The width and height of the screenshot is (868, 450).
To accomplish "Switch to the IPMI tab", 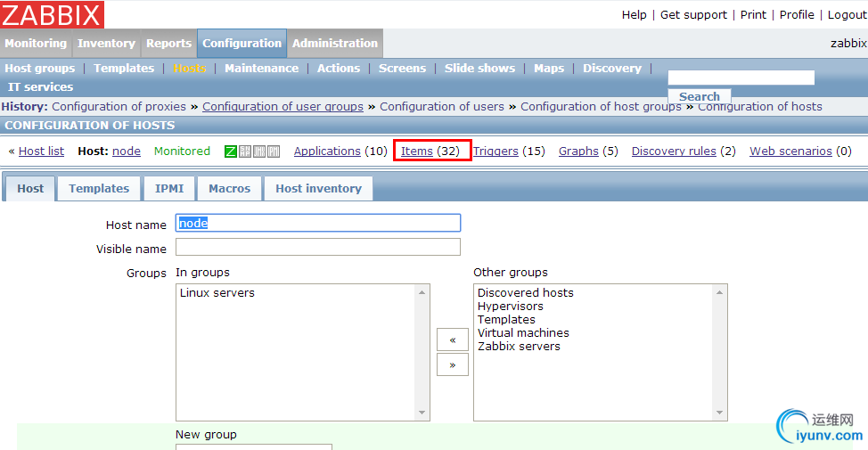I will (168, 189).
